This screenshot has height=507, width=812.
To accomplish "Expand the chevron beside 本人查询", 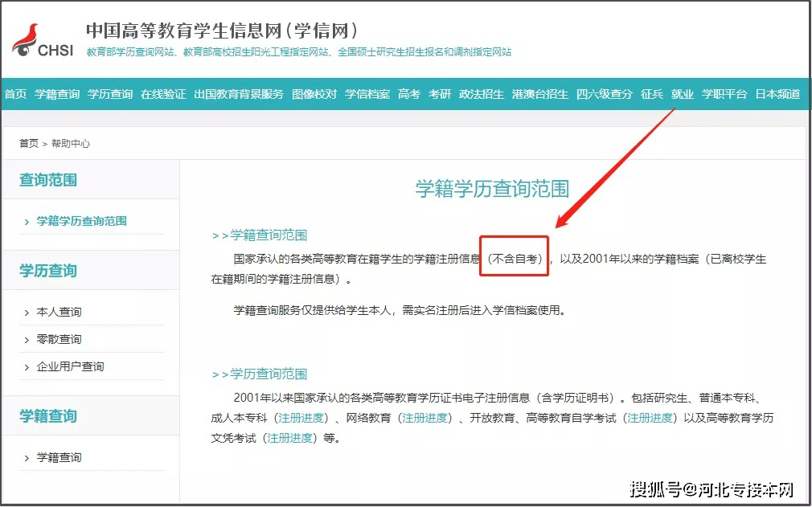I will coord(27,312).
